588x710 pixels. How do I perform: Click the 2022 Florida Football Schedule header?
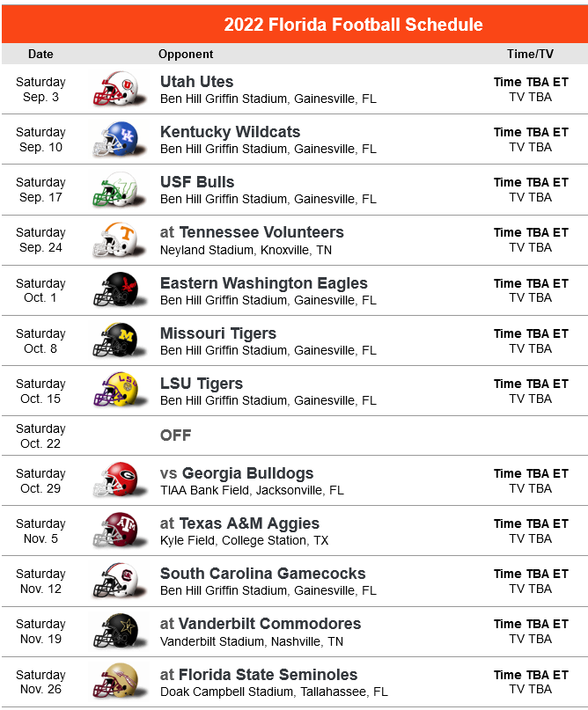coord(353,25)
